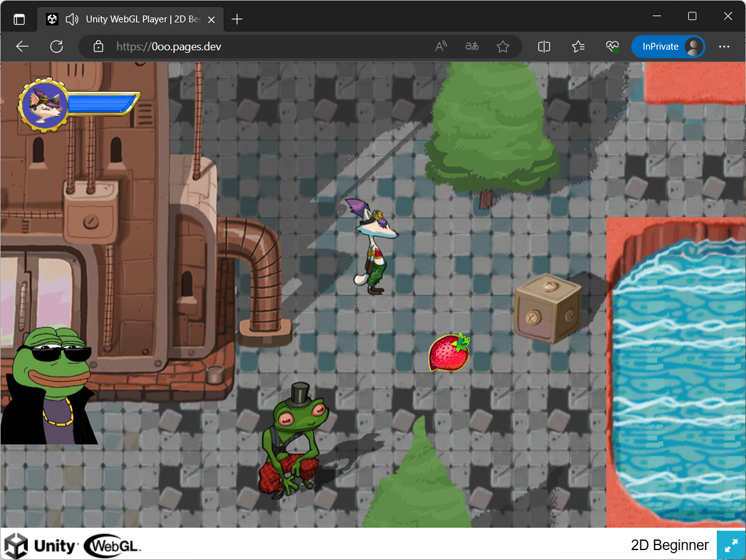Image resolution: width=746 pixels, height=560 pixels.
Task: Toggle fullscreen mode for the game
Action: [731, 545]
